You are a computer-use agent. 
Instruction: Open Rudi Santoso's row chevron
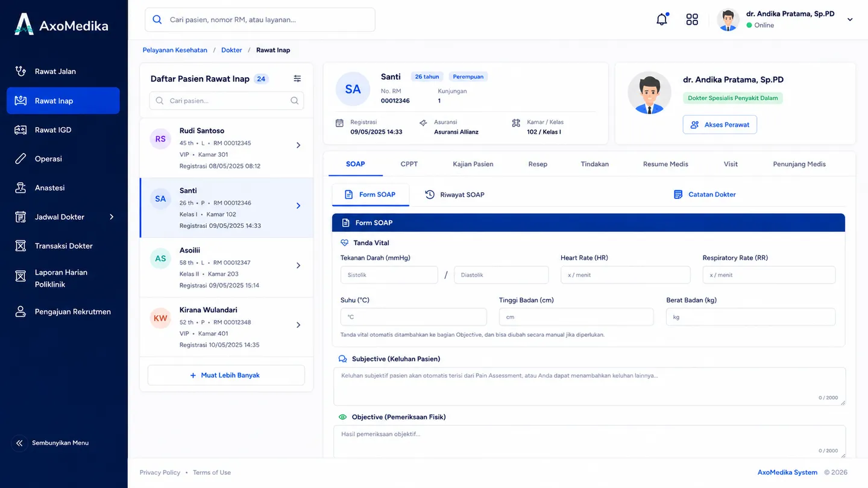tap(298, 145)
